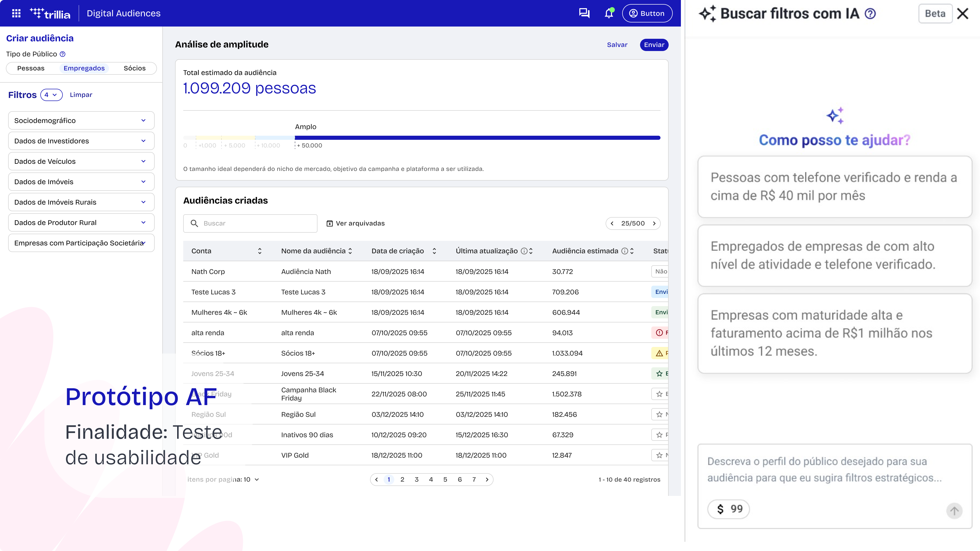The image size is (980, 551).
Task: Toggle star on Inativos 90 dias row
Action: pyautogui.click(x=659, y=435)
